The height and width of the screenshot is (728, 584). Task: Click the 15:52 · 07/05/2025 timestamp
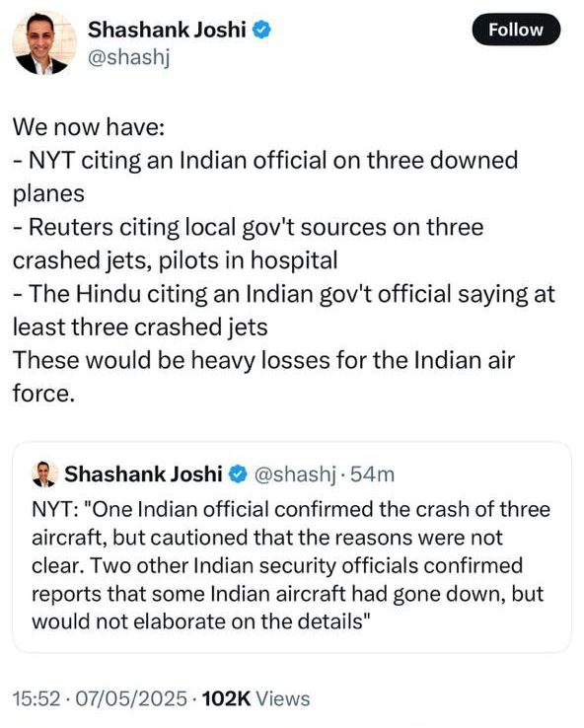point(100,698)
